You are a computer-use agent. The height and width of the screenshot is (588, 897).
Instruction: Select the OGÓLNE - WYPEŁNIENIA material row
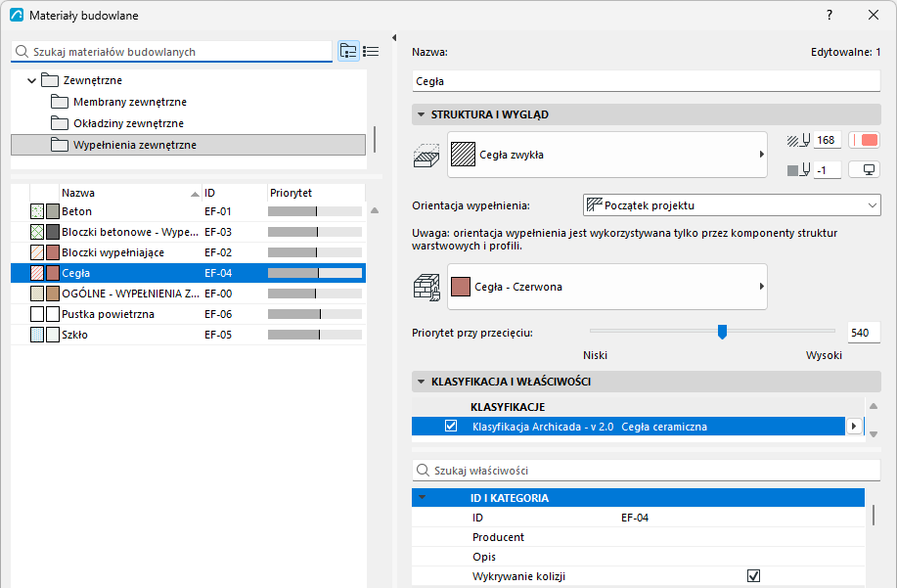[188, 294]
